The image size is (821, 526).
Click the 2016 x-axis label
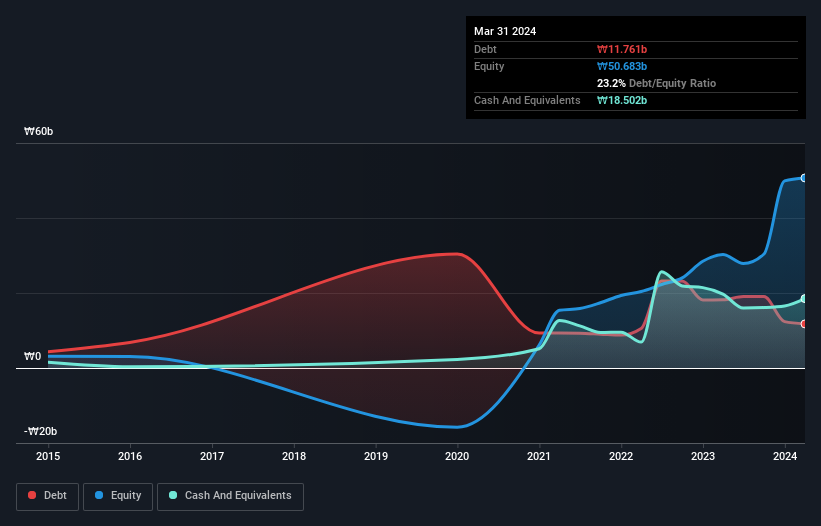coord(130,456)
